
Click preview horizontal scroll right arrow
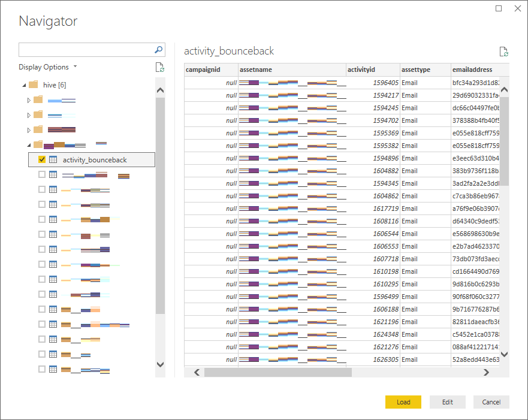(486, 372)
